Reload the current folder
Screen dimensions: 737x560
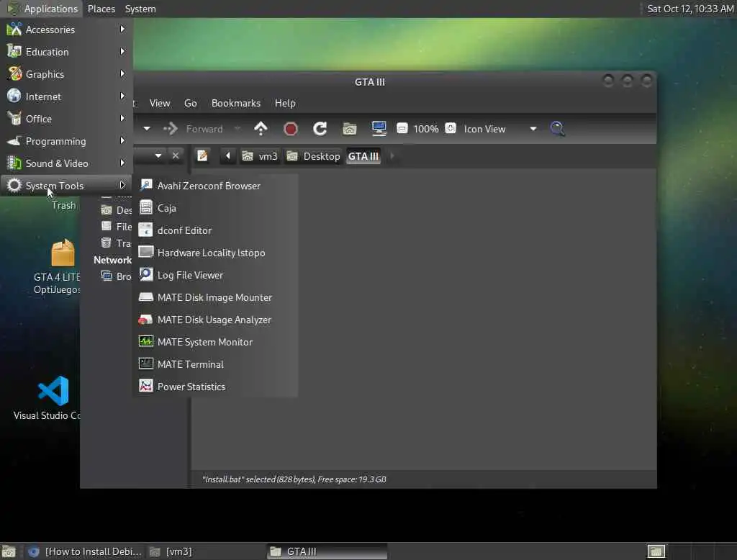point(320,128)
